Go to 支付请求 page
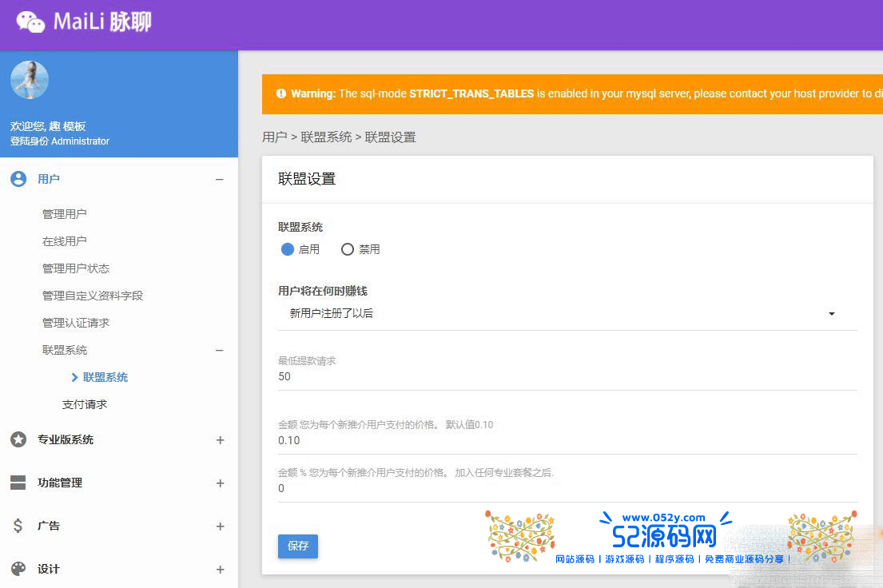The height and width of the screenshot is (588, 883). (85, 404)
